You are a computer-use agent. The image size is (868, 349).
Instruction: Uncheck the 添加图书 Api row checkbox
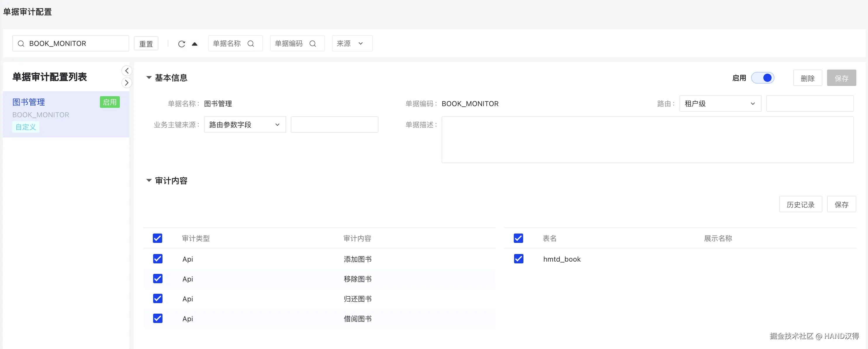158,259
